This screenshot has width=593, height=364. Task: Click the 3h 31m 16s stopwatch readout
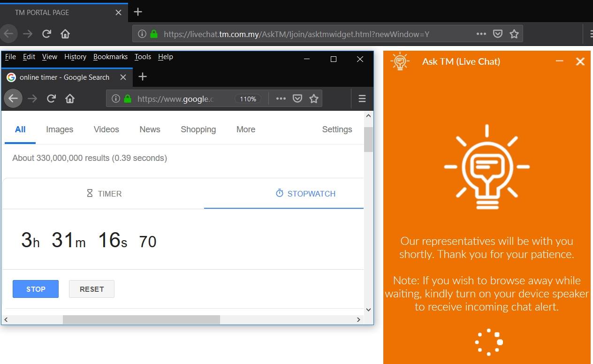[89, 240]
